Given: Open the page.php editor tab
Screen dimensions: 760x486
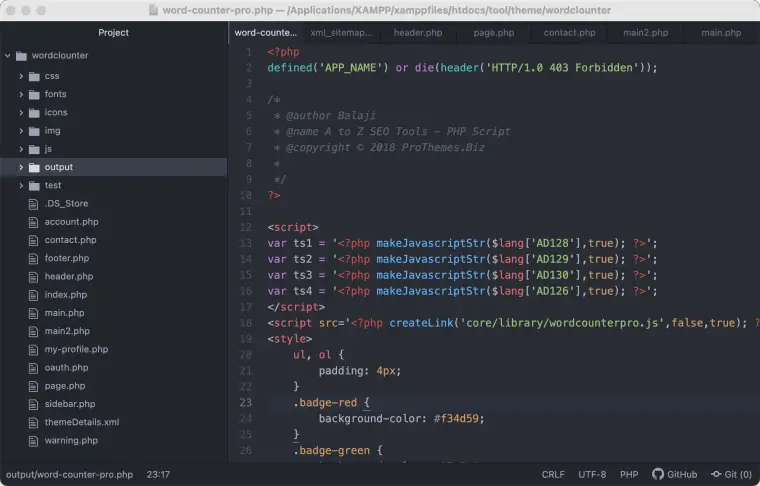Looking at the screenshot, I should pyautogui.click(x=493, y=33).
